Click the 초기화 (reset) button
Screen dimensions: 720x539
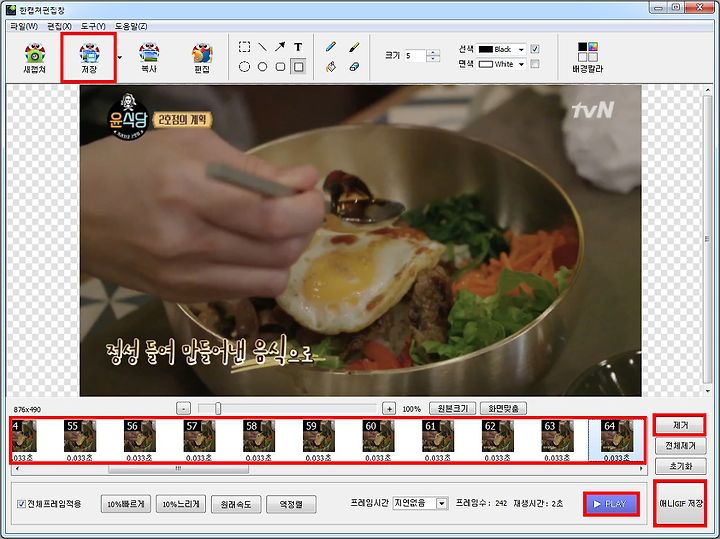pyautogui.click(x=680, y=466)
